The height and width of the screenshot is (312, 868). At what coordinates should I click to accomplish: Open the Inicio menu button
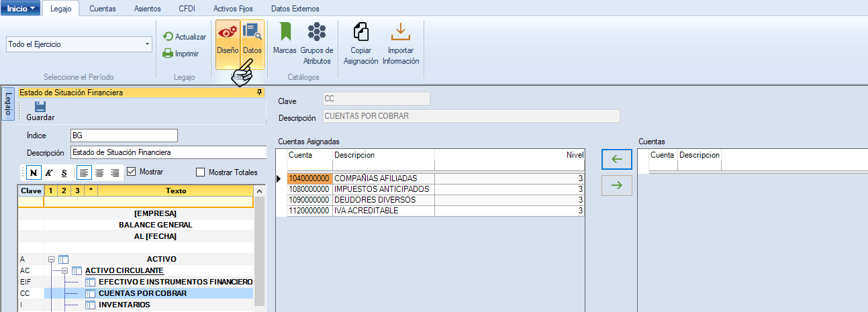(x=21, y=9)
